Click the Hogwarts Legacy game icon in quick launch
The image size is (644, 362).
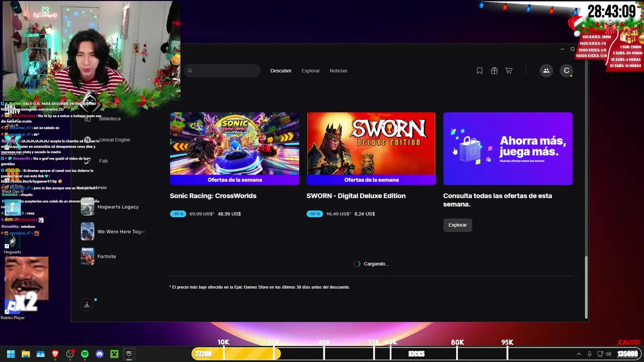coord(88,207)
